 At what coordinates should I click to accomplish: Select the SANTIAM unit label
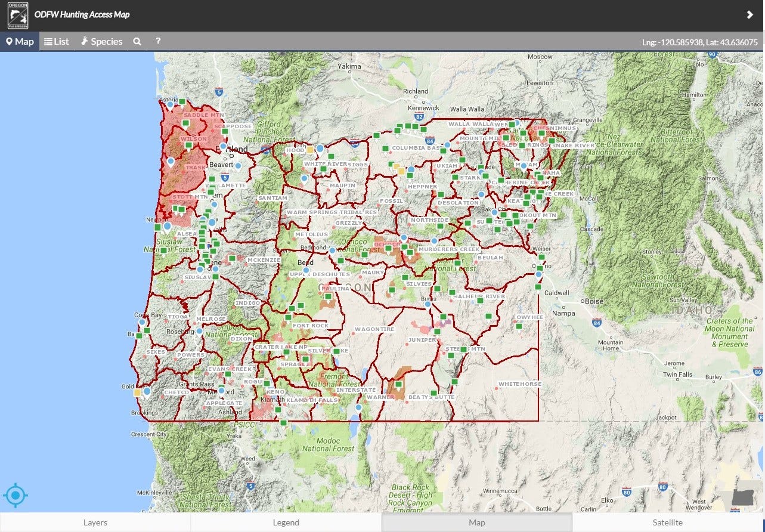tap(273, 198)
